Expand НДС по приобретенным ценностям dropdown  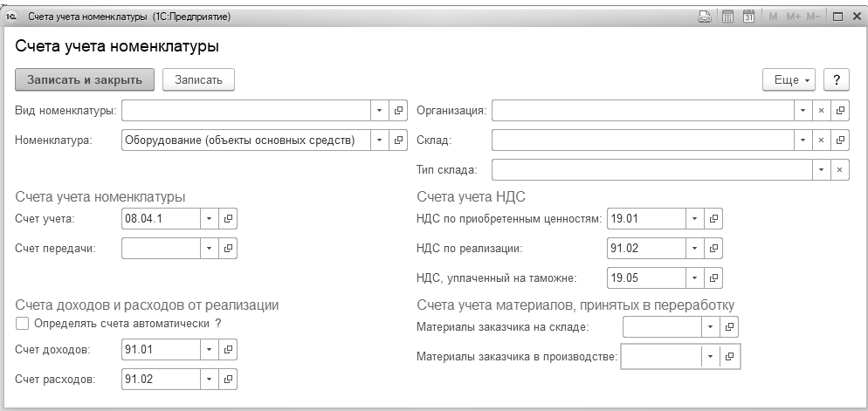(695, 218)
